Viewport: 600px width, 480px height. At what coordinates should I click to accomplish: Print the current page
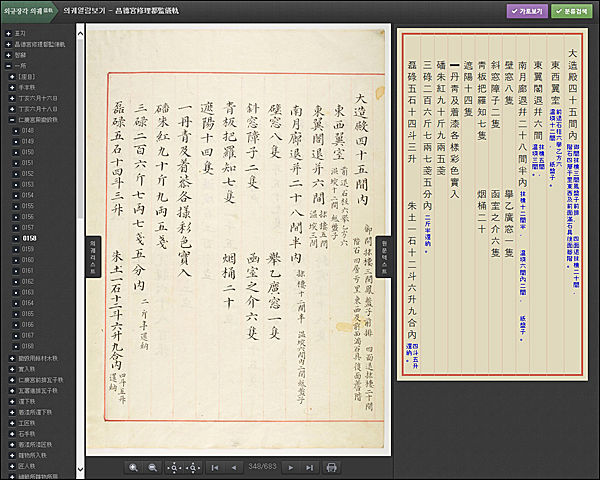pos(331,467)
